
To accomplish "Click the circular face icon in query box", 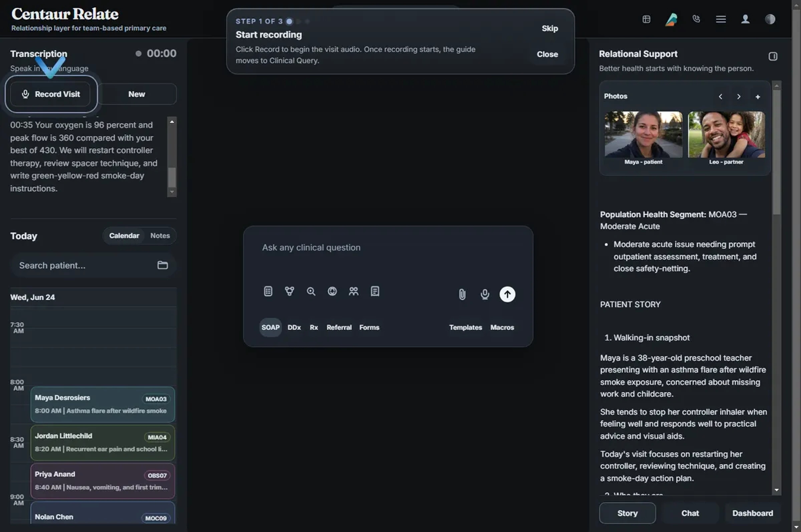I will point(332,291).
